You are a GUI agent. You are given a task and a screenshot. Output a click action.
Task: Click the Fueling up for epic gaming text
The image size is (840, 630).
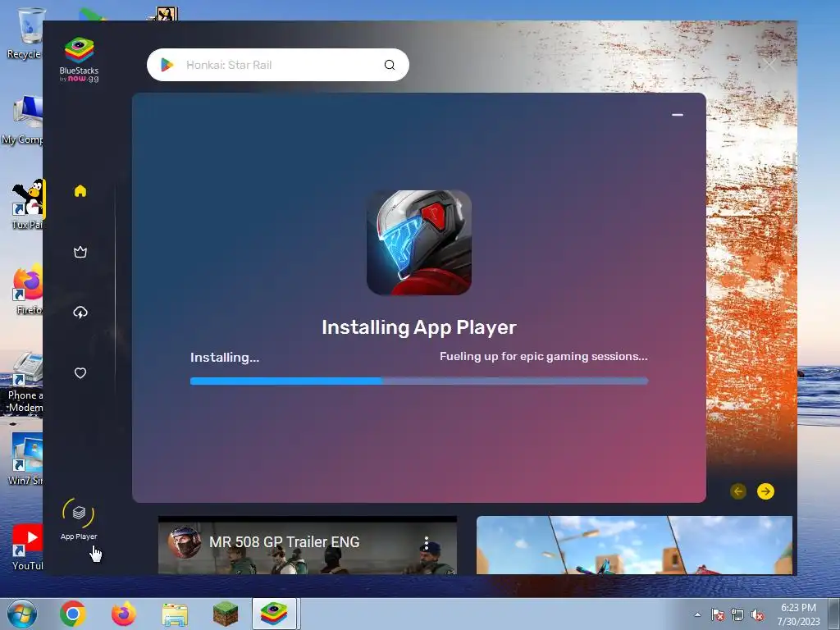coord(544,356)
